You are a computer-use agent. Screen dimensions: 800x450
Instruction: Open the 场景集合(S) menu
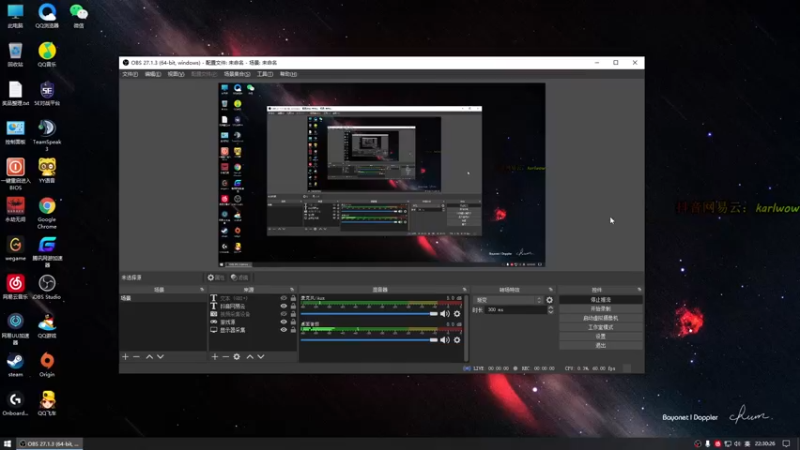237,74
